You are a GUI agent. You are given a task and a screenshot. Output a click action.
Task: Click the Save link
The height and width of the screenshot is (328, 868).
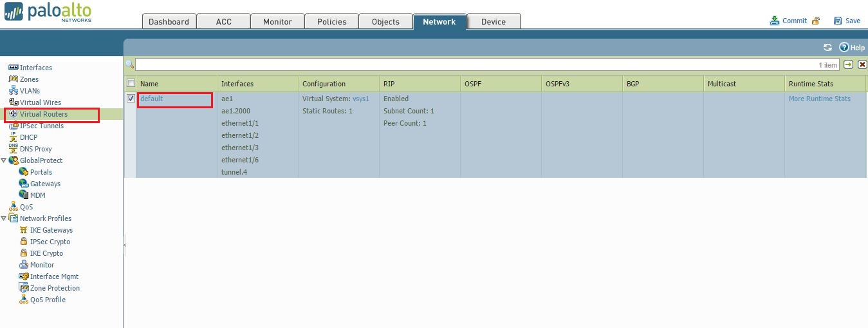pyautogui.click(x=853, y=21)
